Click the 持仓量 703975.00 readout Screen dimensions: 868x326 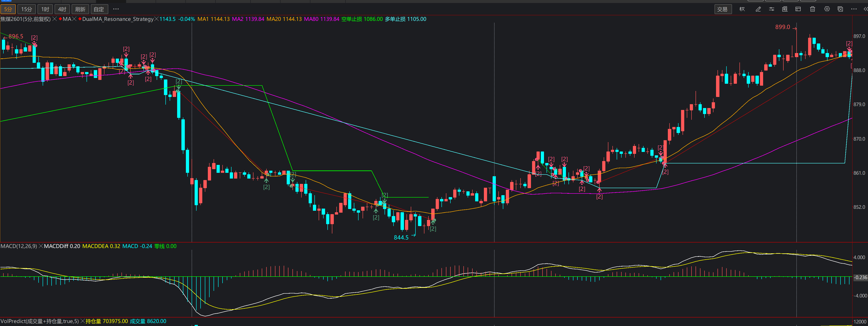(x=107, y=321)
